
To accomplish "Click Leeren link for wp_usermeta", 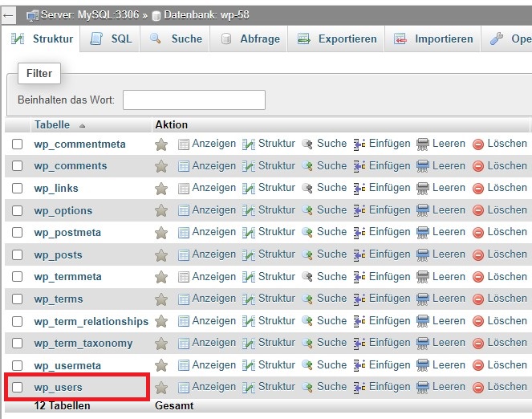I will [x=449, y=364].
